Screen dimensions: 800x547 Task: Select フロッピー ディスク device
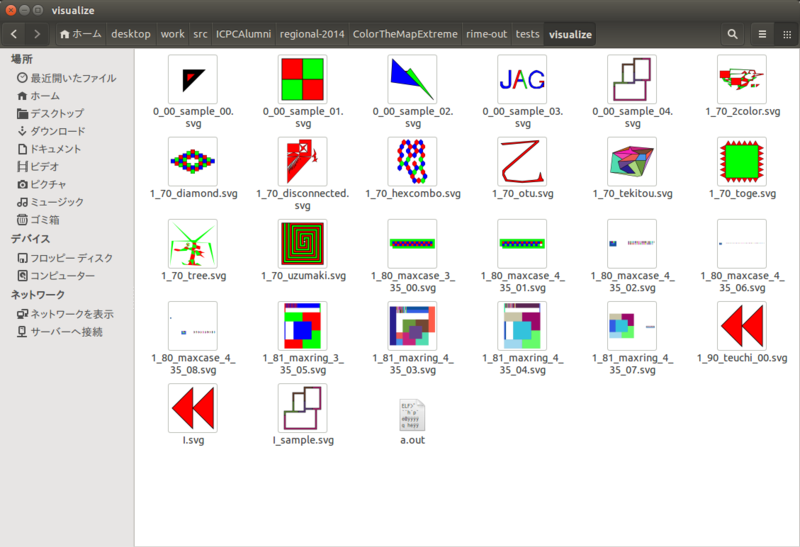click(x=65, y=258)
